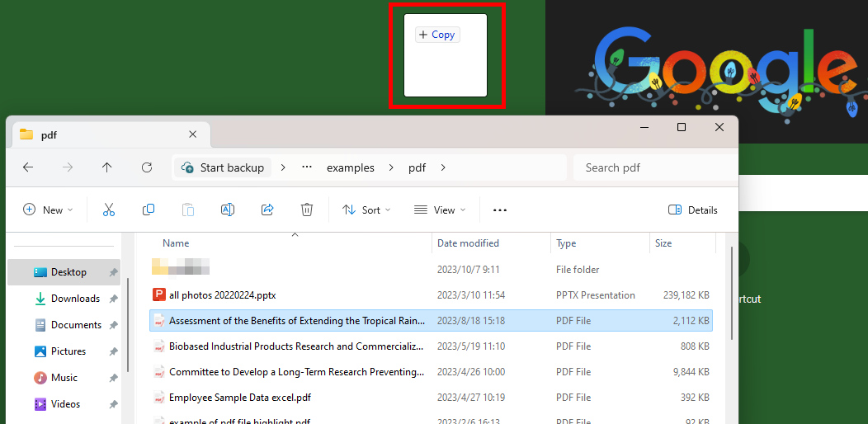Click the Downloads pin icon in sidebar
The image size is (868, 424).
coord(114,299)
